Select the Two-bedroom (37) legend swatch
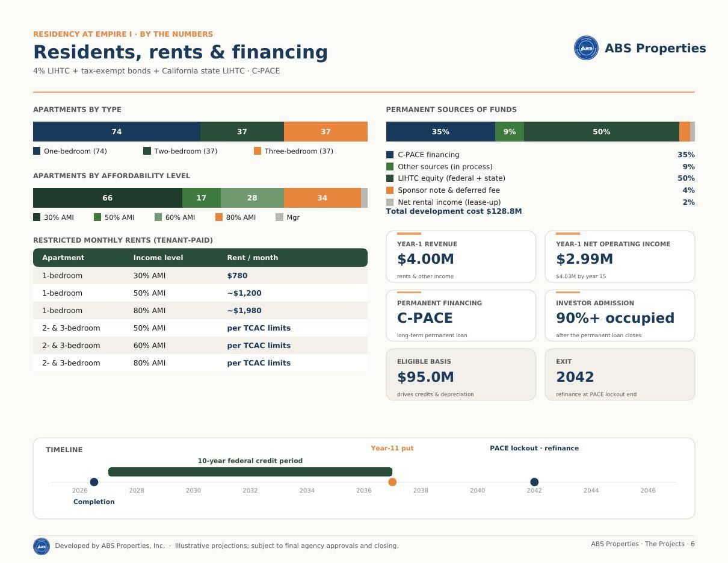Screen dimensions: 728x563 click(x=147, y=151)
